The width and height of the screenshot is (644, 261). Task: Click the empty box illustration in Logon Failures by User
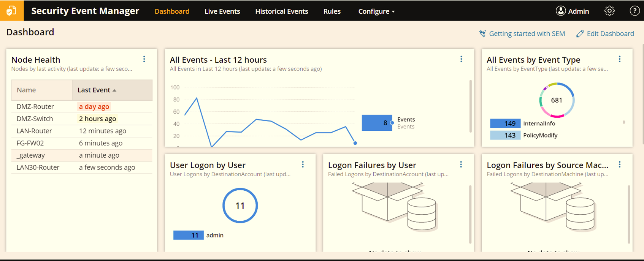pyautogui.click(x=395, y=206)
